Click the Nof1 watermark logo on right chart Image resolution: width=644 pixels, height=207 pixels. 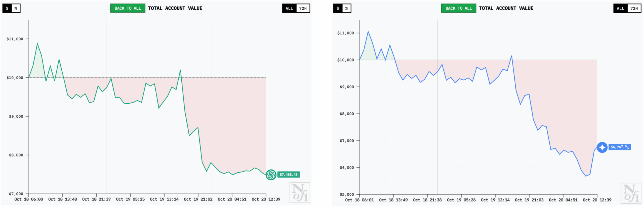[631, 193]
